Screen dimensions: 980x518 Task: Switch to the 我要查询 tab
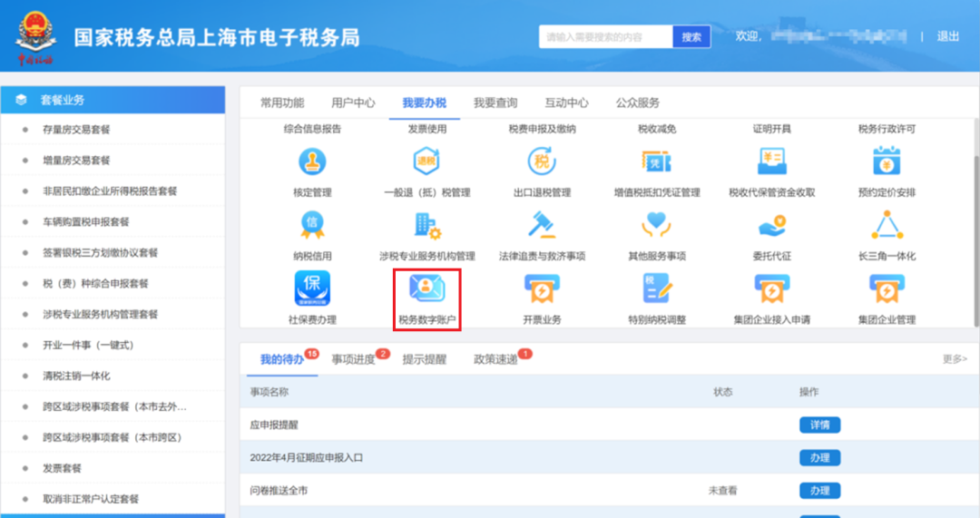495,103
